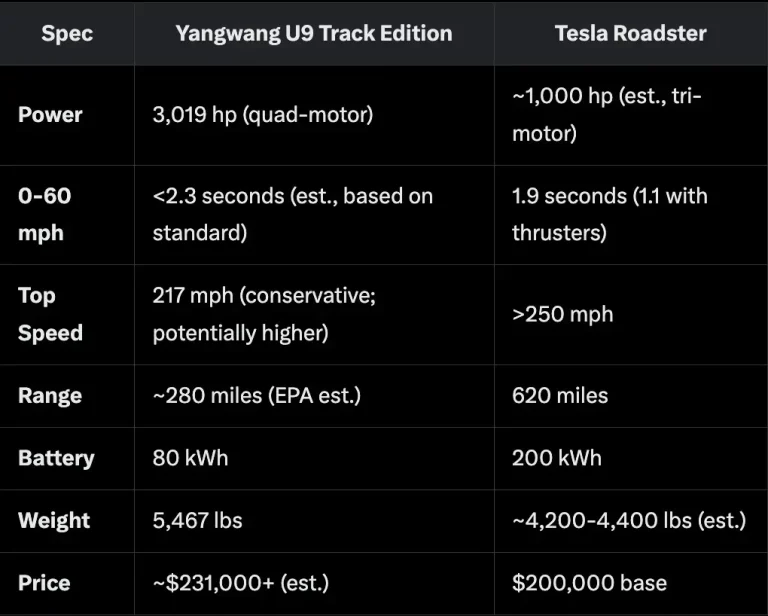This screenshot has height=616, width=768.
Task: Select the 0-60 mph row label
Action: (x=44, y=214)
